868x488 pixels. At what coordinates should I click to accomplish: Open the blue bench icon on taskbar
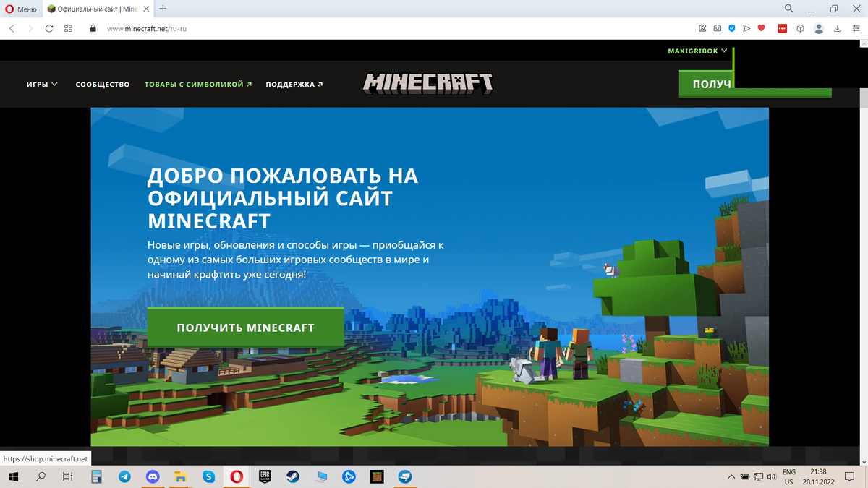click(404, 476)
